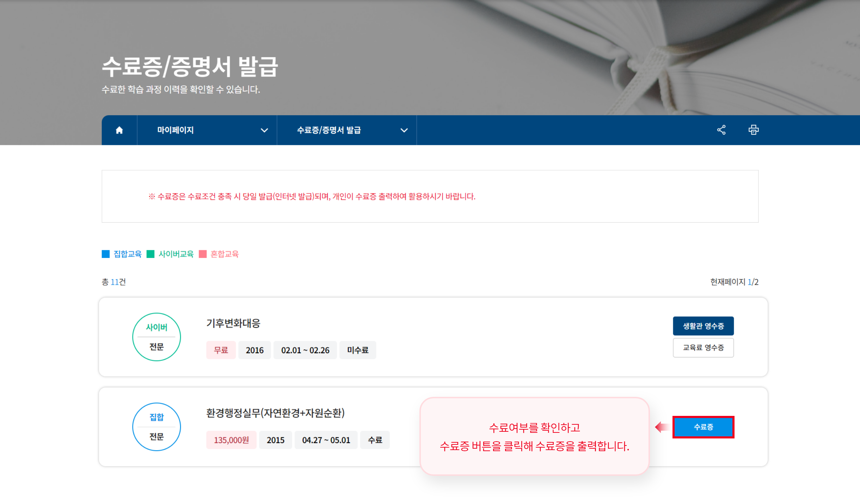Select the 집합 전문 circular course badge

point(156,426)
